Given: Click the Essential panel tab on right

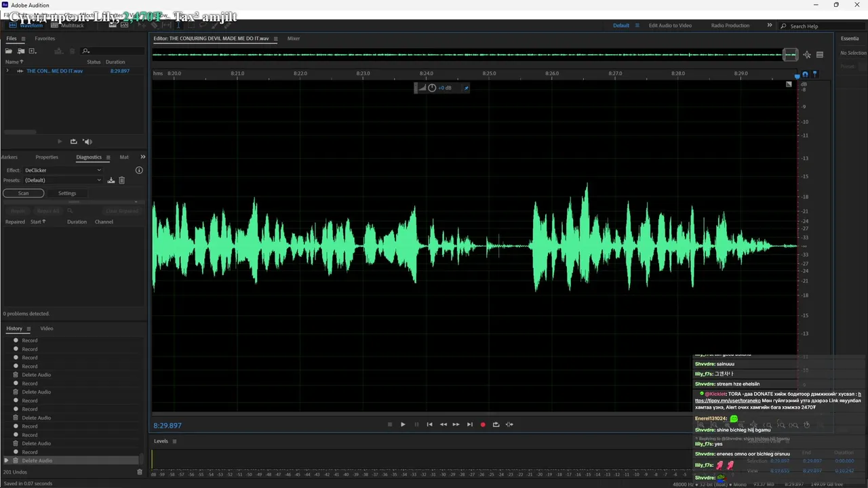Looking at the screenshot, I should point(850,39).
